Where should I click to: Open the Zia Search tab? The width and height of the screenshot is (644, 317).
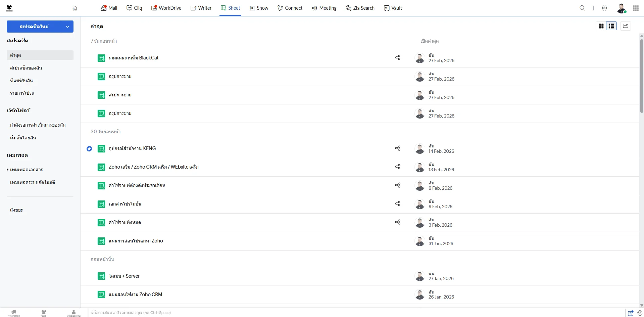(360, 8)
